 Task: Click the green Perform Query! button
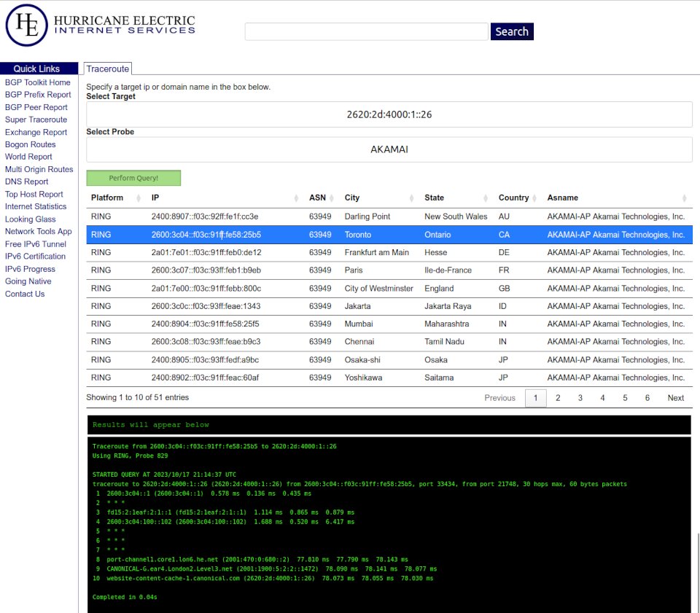tap(133, 178)
